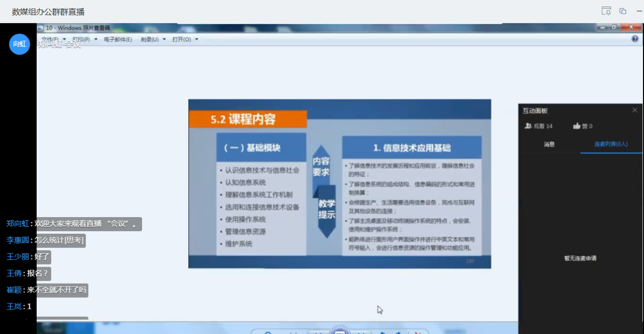Click the red delete X in viewer toolbar
The height and width of the screenshot is (334, 644).
click(x=418, y=332)
